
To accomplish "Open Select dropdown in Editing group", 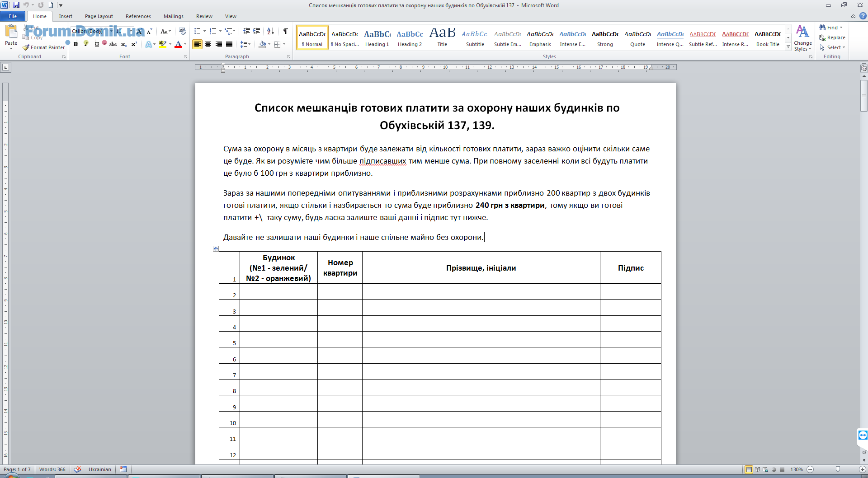I will (832, 47).
